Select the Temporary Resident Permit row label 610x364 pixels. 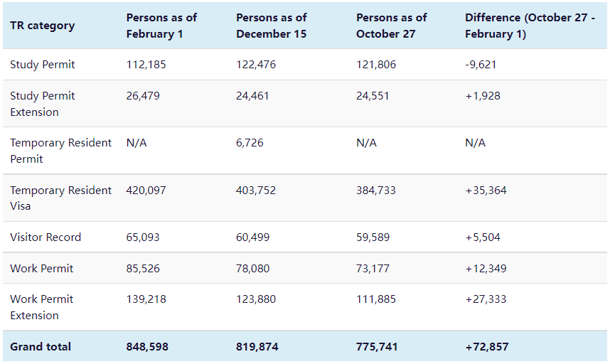(60, 151)
